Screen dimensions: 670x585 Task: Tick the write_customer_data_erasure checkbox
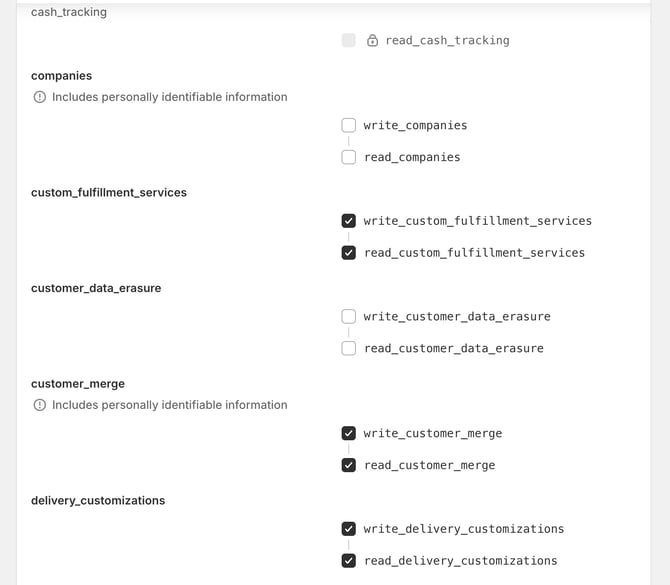click(x=348, y=317)
